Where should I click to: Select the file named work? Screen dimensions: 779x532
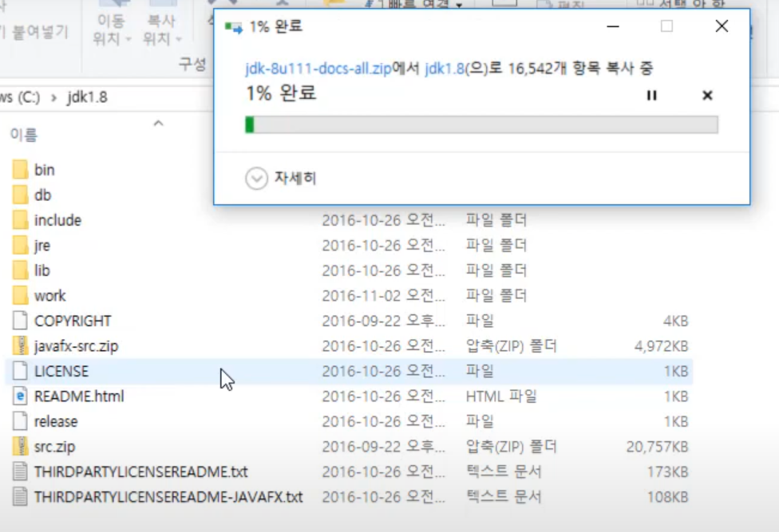[x=49, y=296]
